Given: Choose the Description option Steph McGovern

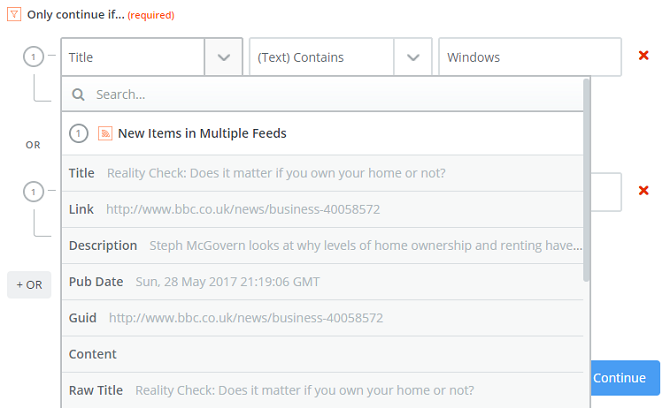Looking at the screenshot, I should click(323, 246).
